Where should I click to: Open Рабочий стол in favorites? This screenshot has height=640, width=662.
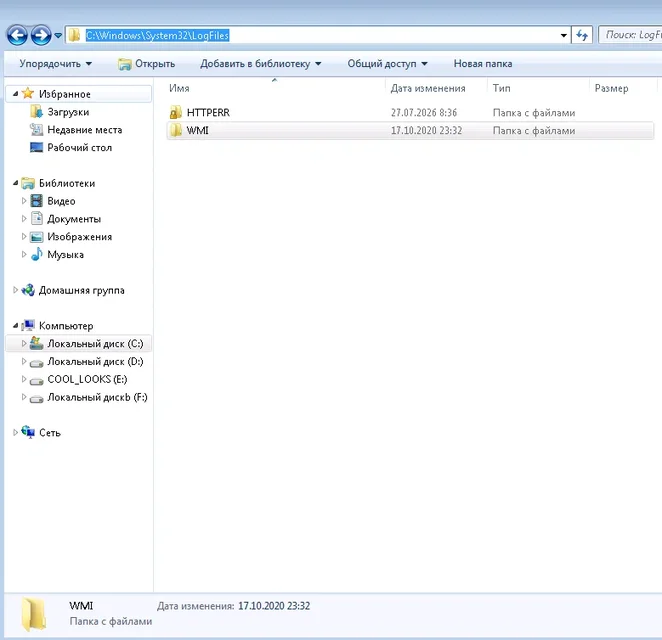tap(79, 148)
